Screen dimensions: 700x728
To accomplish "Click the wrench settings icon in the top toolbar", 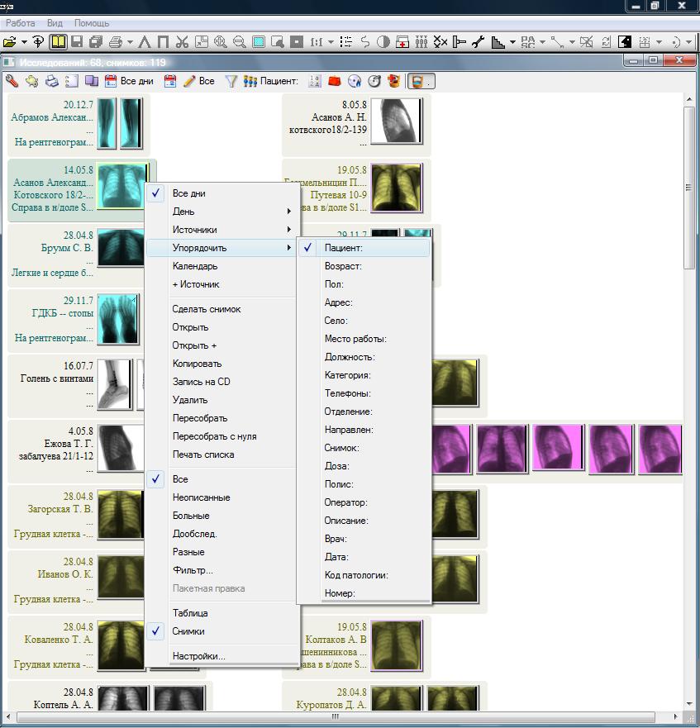I will click(478, 41).
